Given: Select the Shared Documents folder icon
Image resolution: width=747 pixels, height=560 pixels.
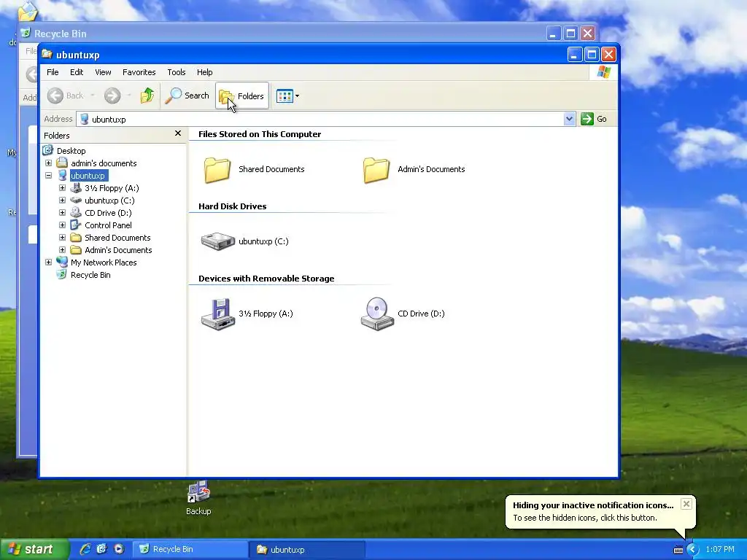Looking at the screenshot, I should click(x=217, y=169).
